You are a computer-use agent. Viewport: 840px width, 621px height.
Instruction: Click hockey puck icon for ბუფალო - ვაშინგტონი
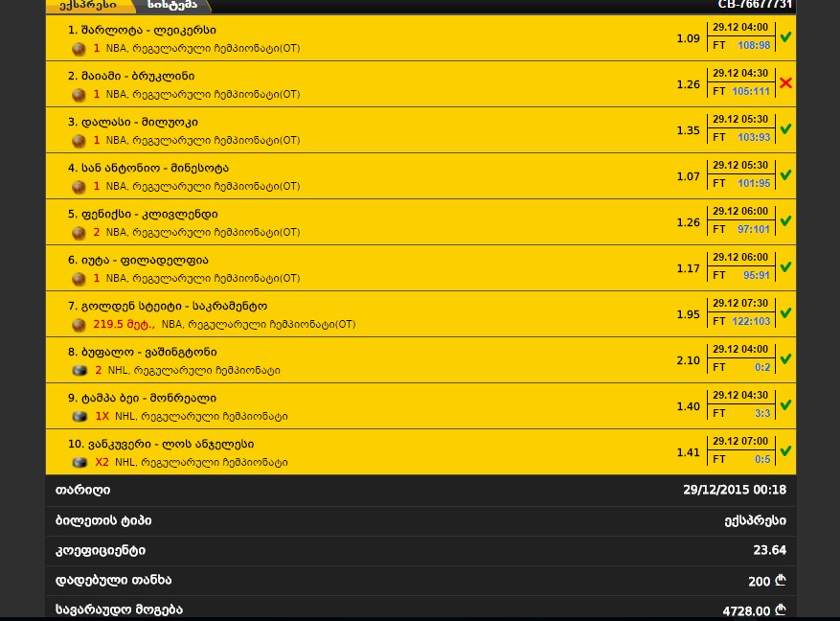[x=79, y=371]
